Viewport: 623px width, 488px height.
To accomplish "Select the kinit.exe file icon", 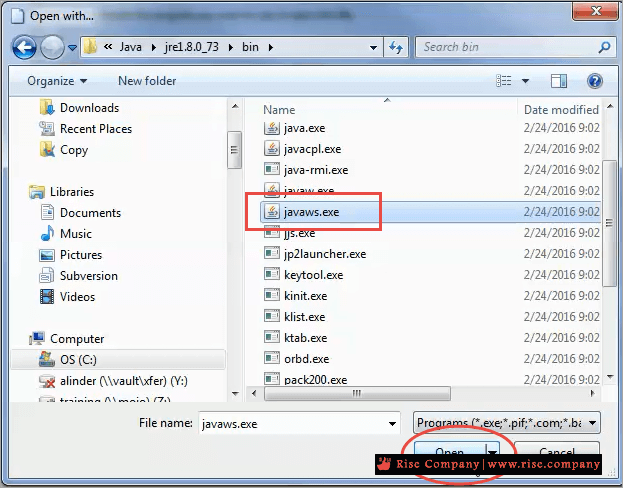I will [x=272, y=295].
